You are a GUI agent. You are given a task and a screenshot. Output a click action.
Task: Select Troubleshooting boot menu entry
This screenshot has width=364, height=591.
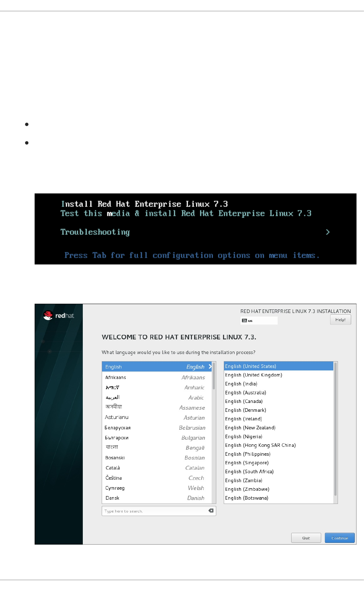[95, 232]
